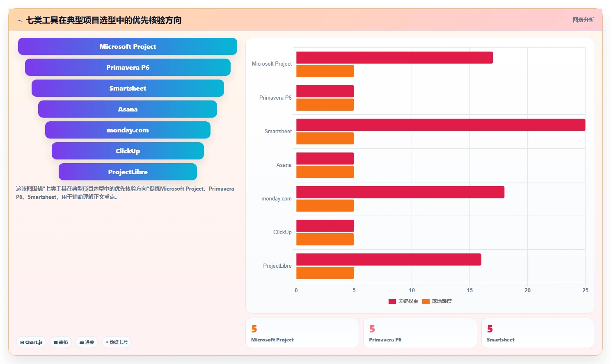Click the monday.com chart axis label
611x364 pixels.
(277, 199)
